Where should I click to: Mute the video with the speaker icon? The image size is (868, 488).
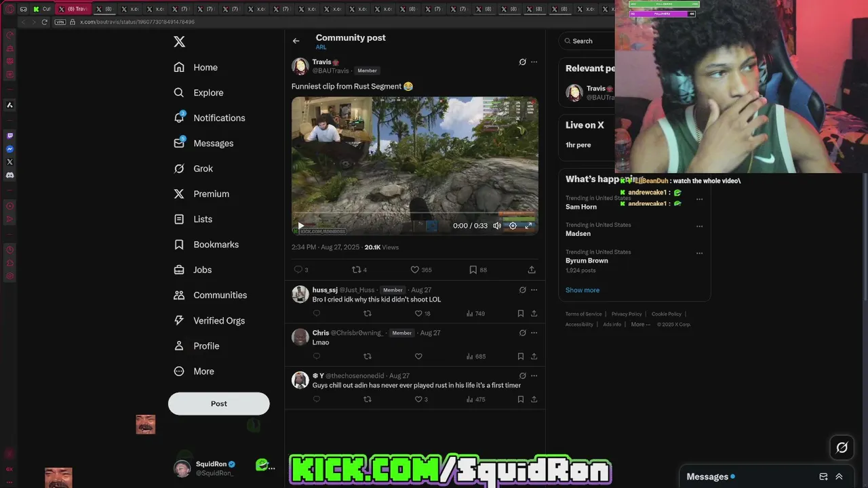pos(497,226)
